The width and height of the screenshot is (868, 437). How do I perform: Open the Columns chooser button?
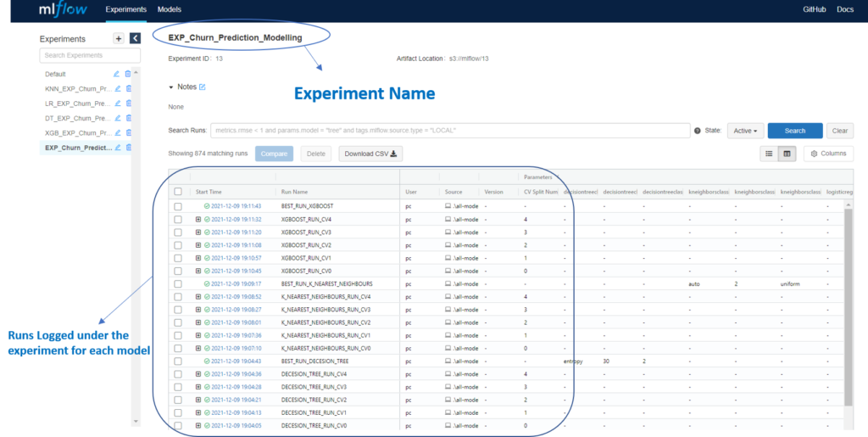pos(829,154)
